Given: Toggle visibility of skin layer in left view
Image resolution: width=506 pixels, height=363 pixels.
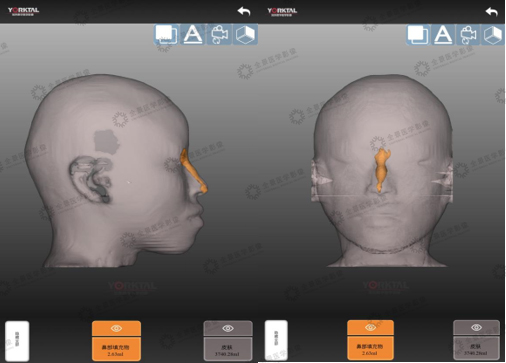Looking at the screenshot, I should (x=228, y=329).
